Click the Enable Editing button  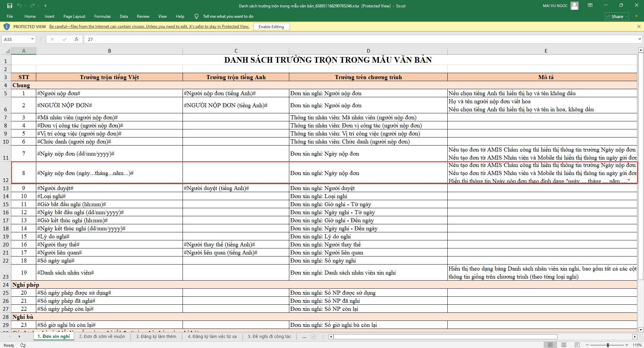pyautogui.click(x=271, y=27)
